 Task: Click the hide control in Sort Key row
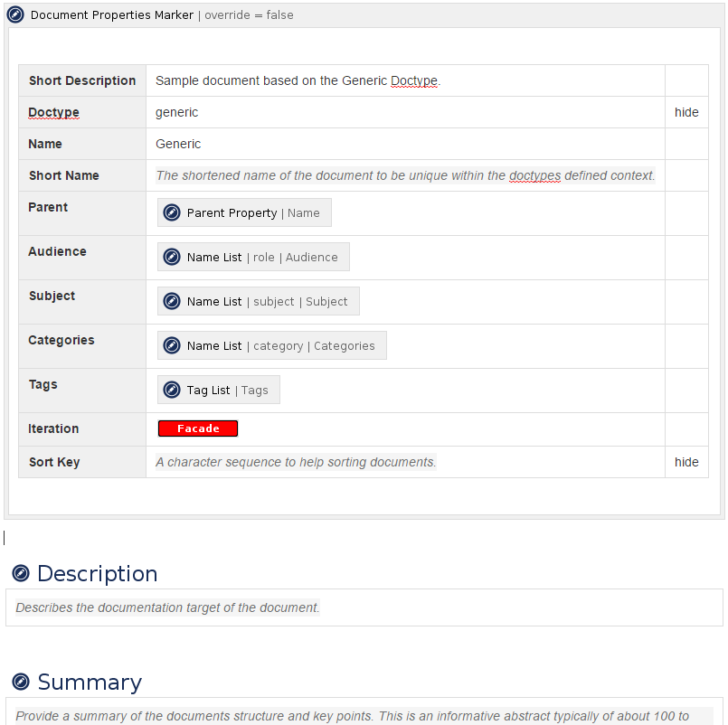click(686, 462)
